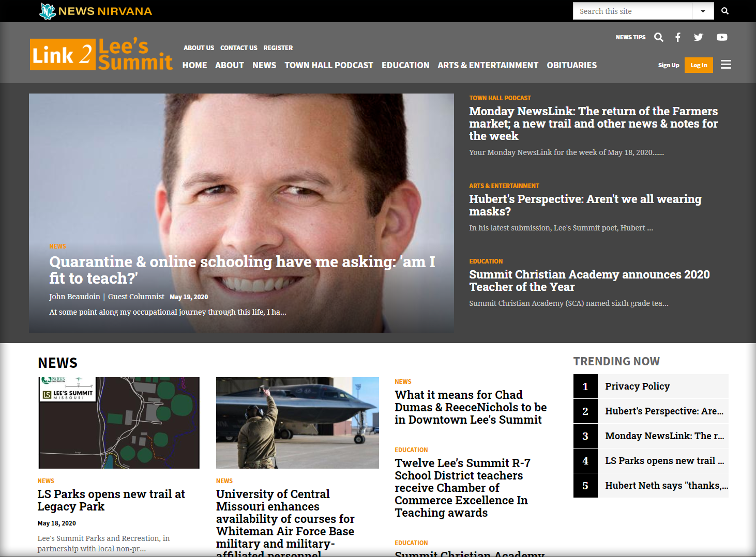Open trending item Hubert Neth says thanks

[651, 486]
